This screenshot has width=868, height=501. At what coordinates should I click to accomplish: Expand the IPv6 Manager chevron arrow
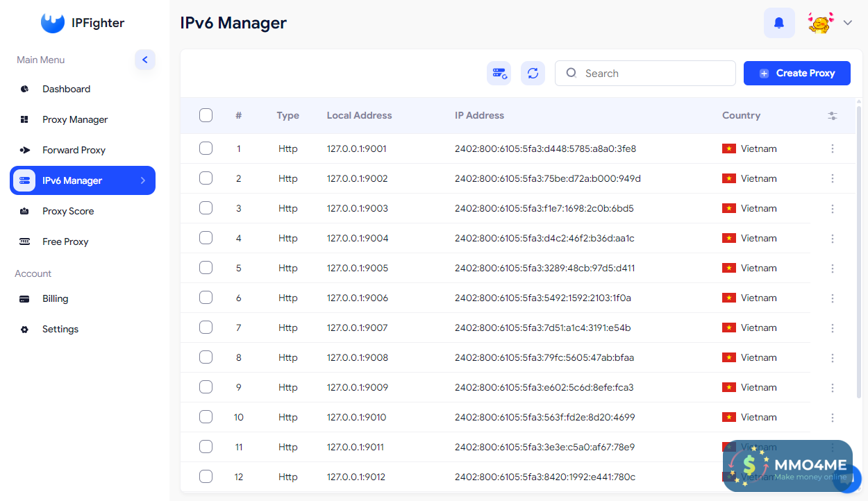pos(142,180)
